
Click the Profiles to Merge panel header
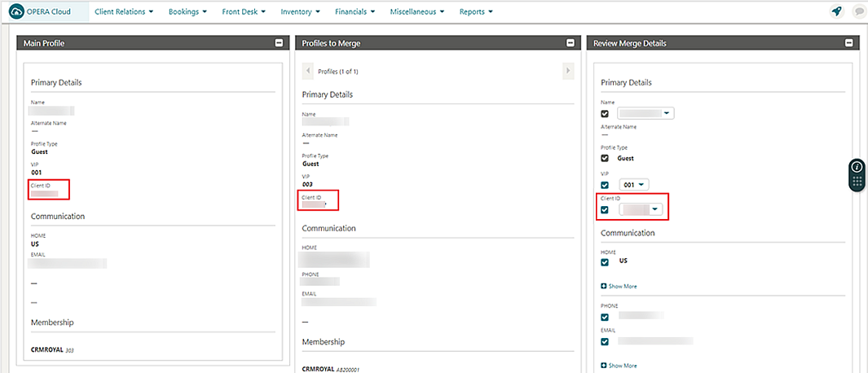pos(438,43)
